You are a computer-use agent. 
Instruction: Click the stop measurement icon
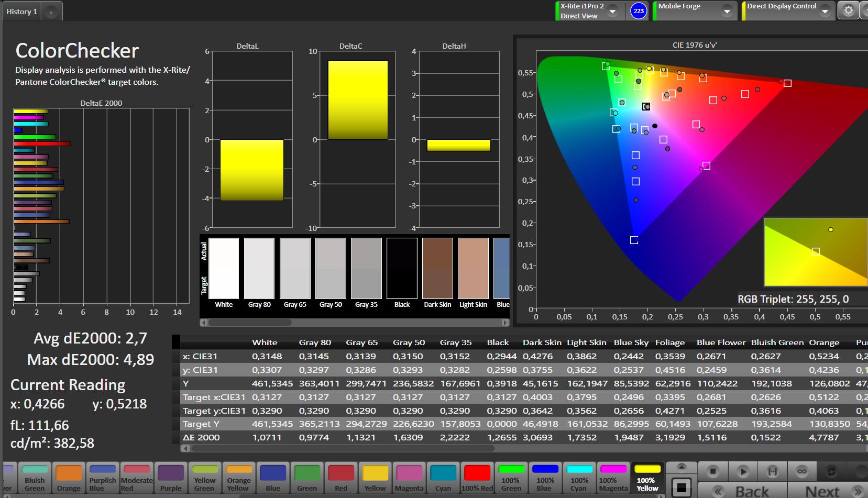coord(713,471)
